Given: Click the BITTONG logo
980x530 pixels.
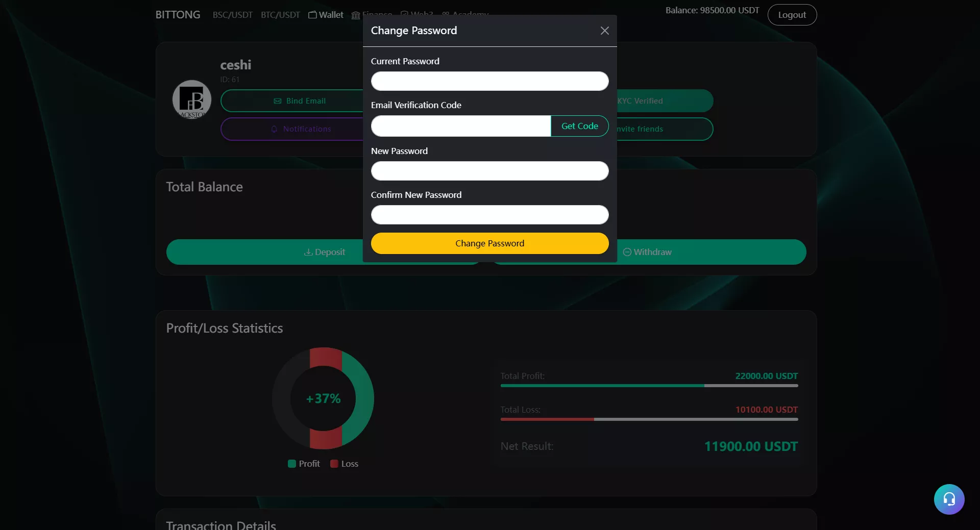Looking at the screenshot, I should (178, 15).
